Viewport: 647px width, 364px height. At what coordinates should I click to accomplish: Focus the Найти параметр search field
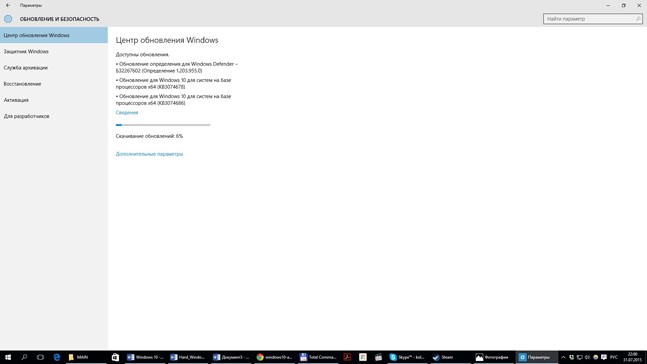(593, 19)
